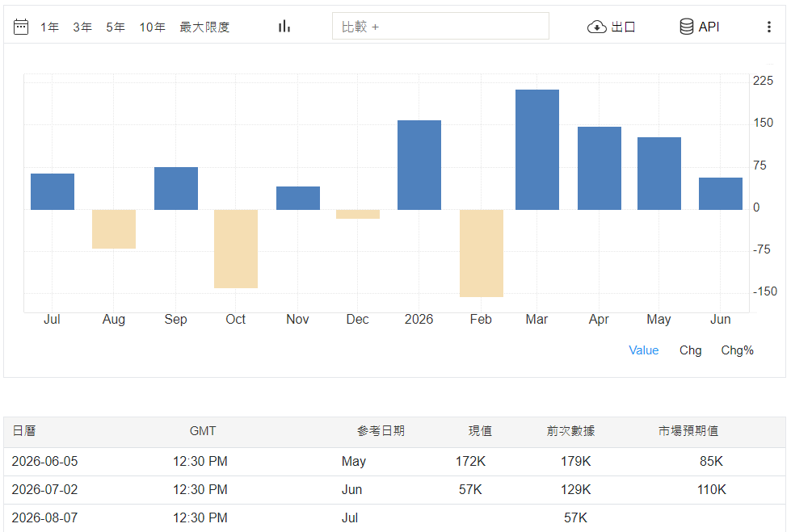
Task: Select the 5年 time range
Action: (x=116, y=27)
